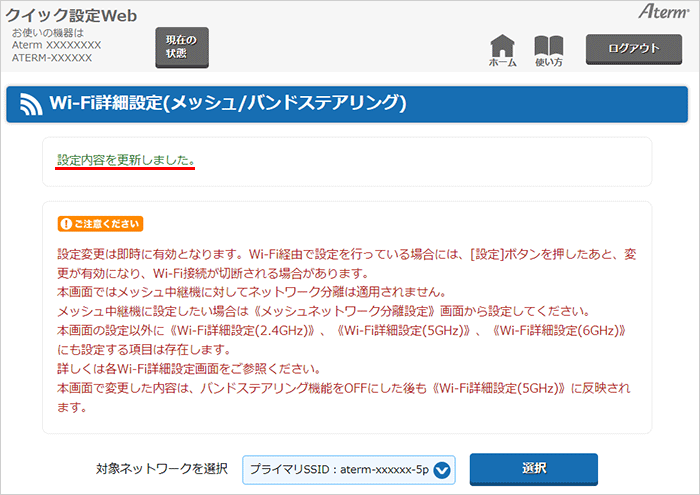Screen dimensions: 700x495
Task: Click the 設定内容を更新しました message
Action: coord(125,160)
